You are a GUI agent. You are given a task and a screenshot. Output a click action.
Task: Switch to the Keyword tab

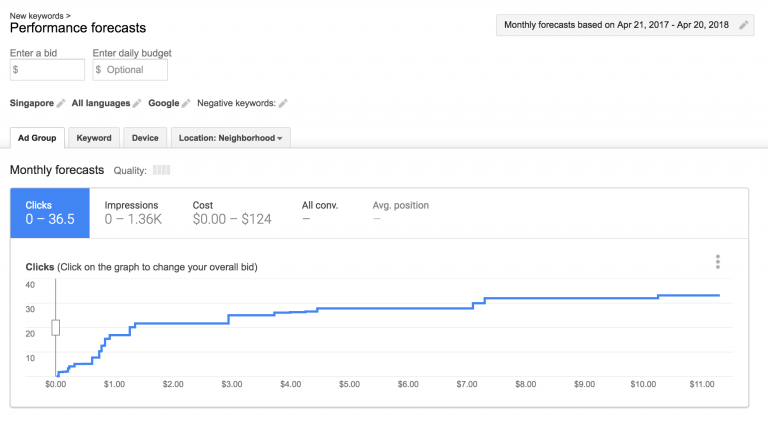[x=94, y=138]
